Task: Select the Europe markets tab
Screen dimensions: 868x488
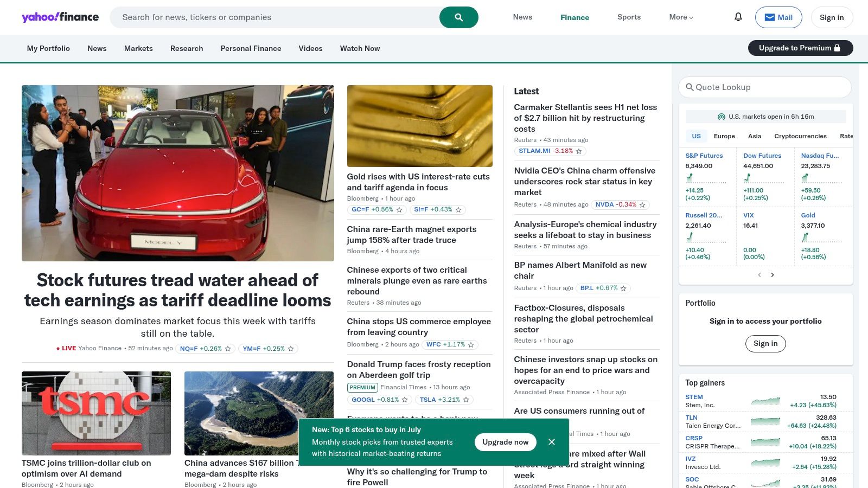Action: [724, 136]
